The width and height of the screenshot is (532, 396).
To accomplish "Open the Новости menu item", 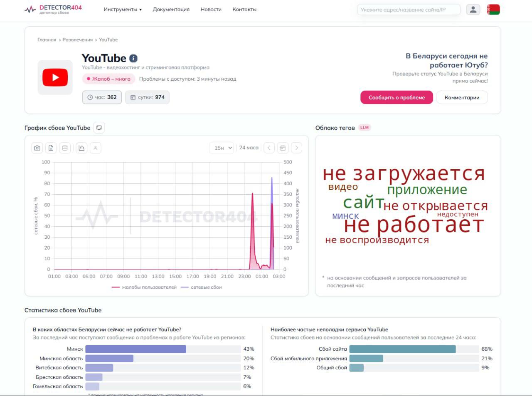I will tap(211, 9).
